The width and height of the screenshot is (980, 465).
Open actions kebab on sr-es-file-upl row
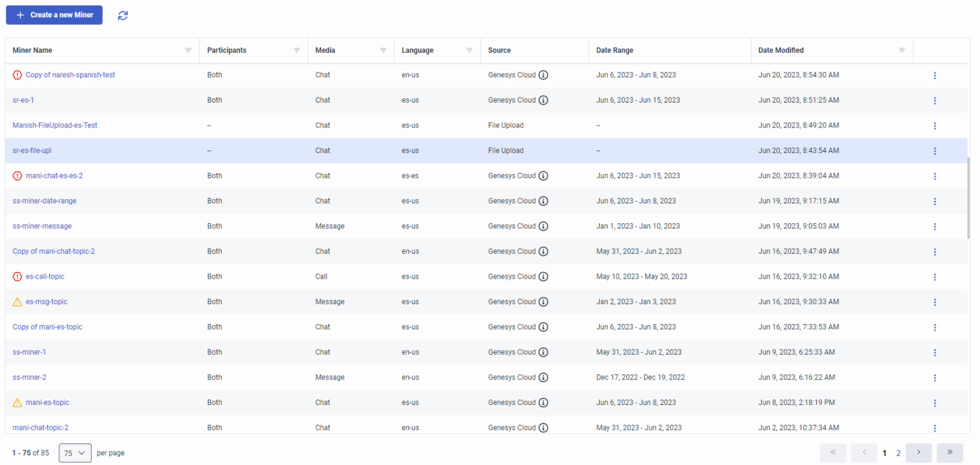click(x=935, y=151)
